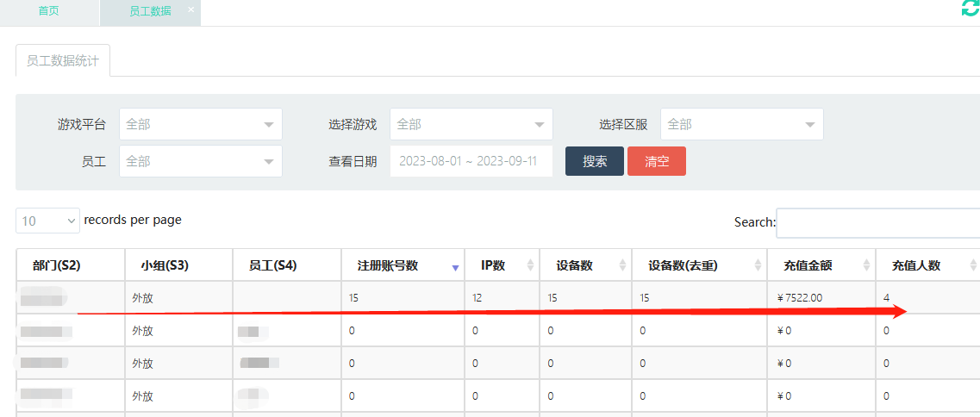
Task: Expand the 员工 dropdown
Action: (200, 161)
